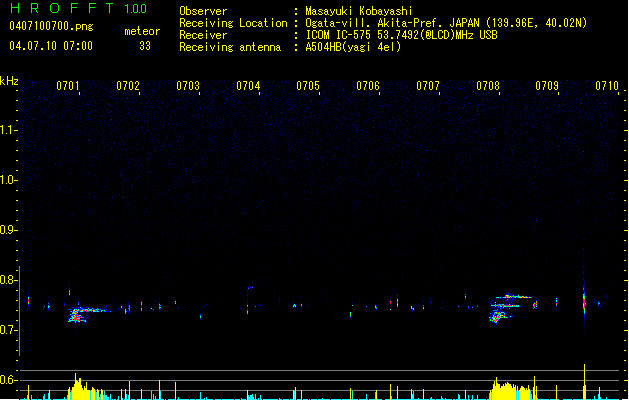629x400 pixels.
Task: Click the 'Receiver' field label
Action: point(203,35)
